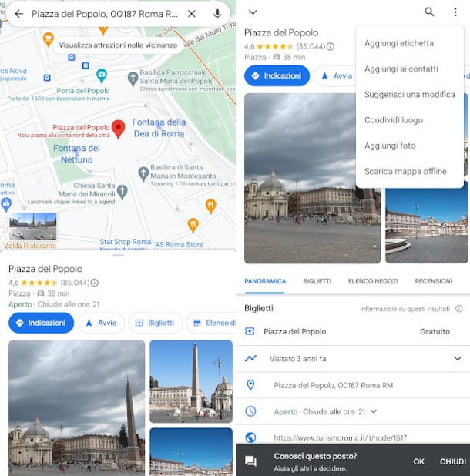This screenshot has height=476, width=470.
Task: Tap the orange restaurant marker near AS Roma Store
Action: click(x=193, y=225)
